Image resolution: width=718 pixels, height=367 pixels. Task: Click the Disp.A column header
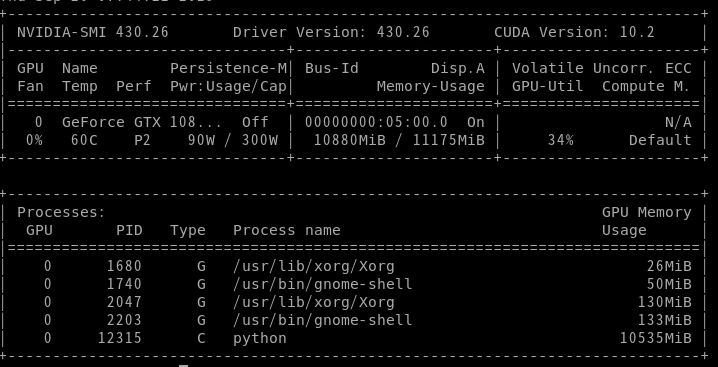point(457,68)
